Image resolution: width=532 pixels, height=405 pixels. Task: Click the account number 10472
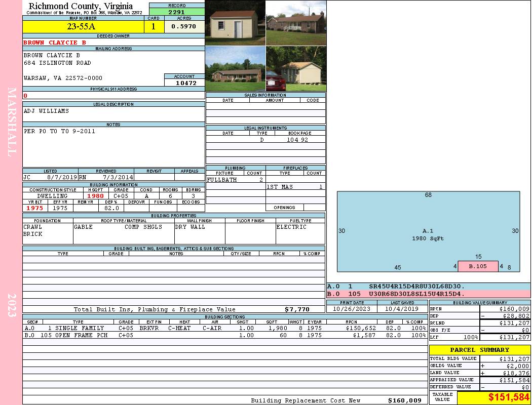pyautogui.click(x=186, y=83)
